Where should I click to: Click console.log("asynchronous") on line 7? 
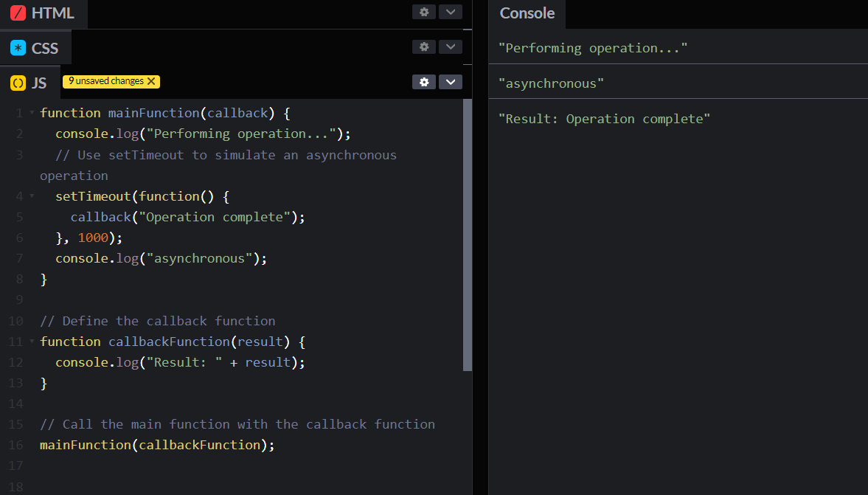click(x=161, y=259)
